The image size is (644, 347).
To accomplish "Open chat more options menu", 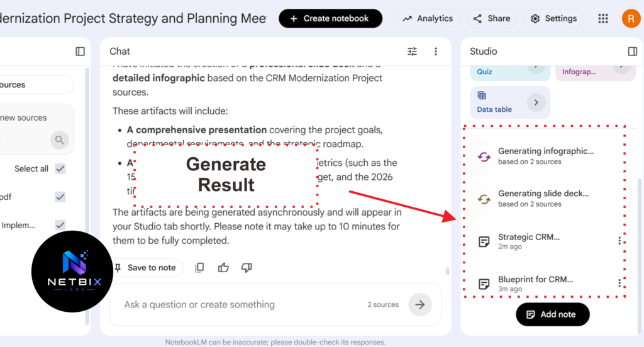I will point(436,52).
